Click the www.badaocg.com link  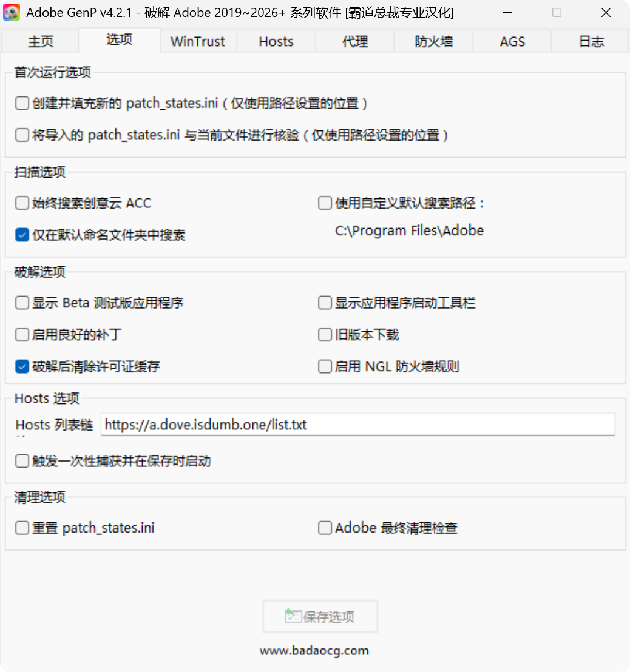314,651
